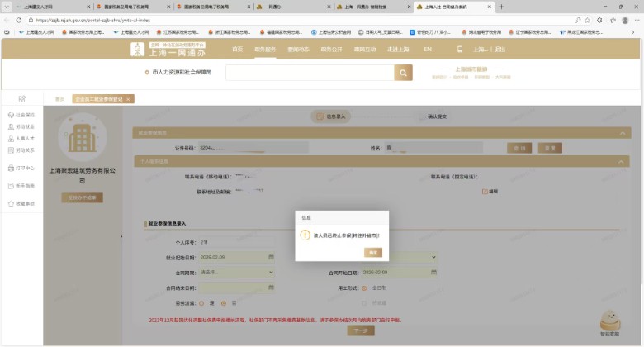The height and width of the screenshot is (347, 644).
Task: Switch to the 首页 page tab
Action: tap(59, 99)
